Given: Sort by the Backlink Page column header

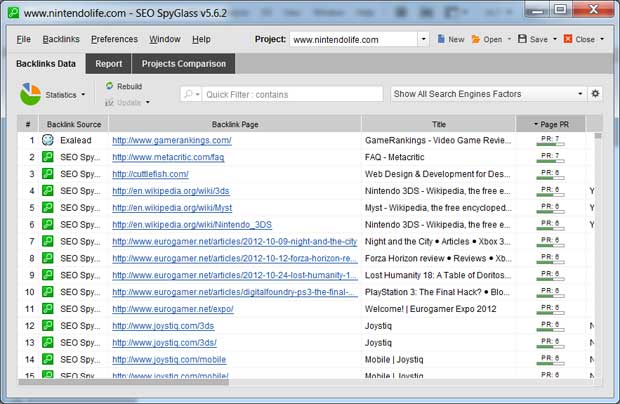Looking at the screenshot, I should click(235, 125).
